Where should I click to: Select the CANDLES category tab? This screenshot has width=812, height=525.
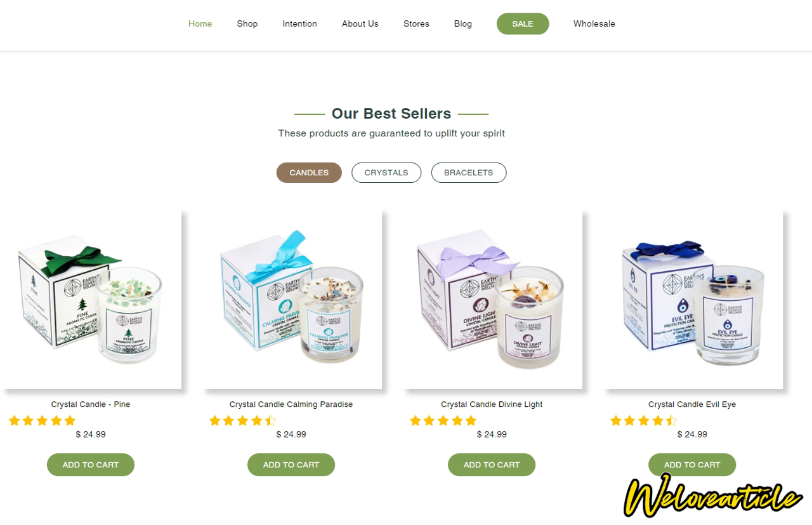309,173
